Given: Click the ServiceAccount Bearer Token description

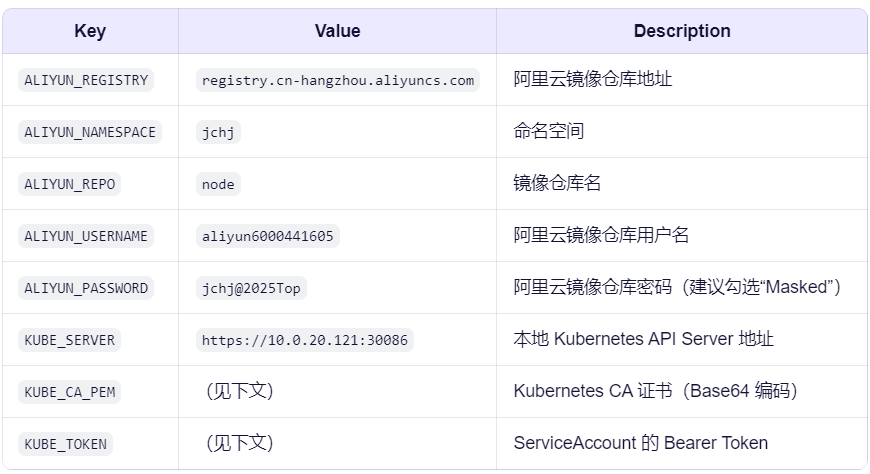Looking at the screenshot, I should (x=640, y=443).
